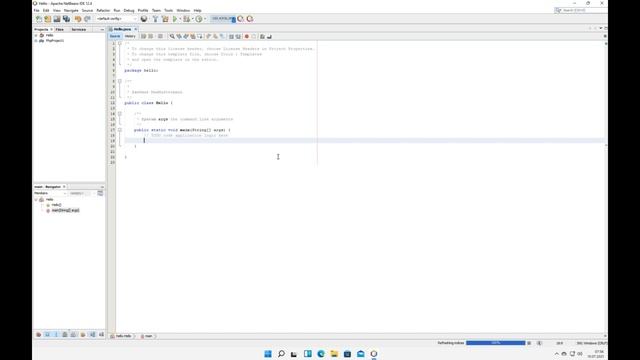Viewport: 640px width, 360px height.
Task: Open the File menu
Action: coord(36,10)
